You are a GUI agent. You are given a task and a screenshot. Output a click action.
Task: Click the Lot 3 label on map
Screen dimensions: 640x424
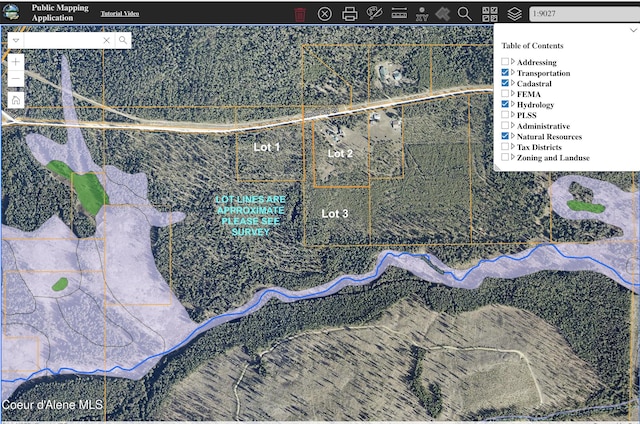(x=335, y=214)
